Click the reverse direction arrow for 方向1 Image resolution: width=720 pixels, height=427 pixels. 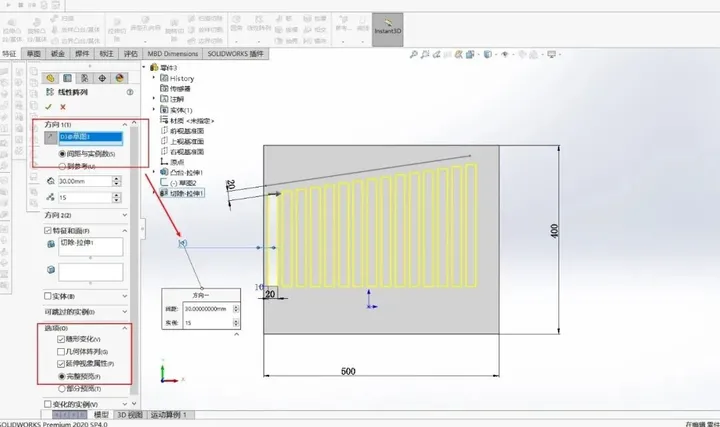[x=49, y=136]
